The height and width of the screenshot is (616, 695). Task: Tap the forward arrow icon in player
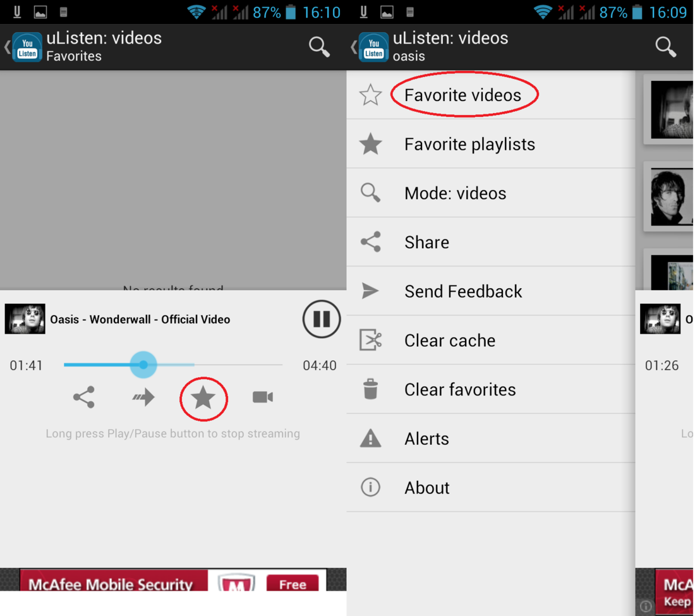(143, 397)
